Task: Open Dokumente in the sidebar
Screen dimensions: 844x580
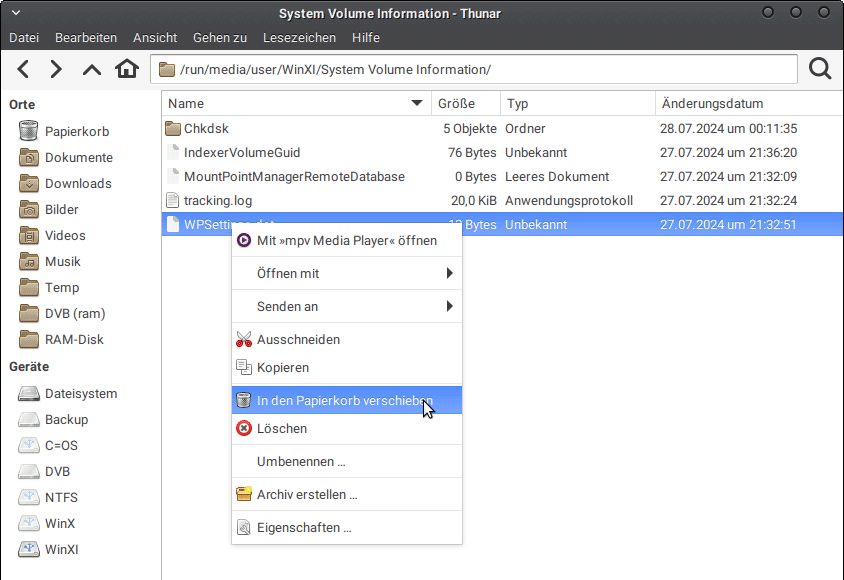Action: pyautogui.click(x=66, y=158)
